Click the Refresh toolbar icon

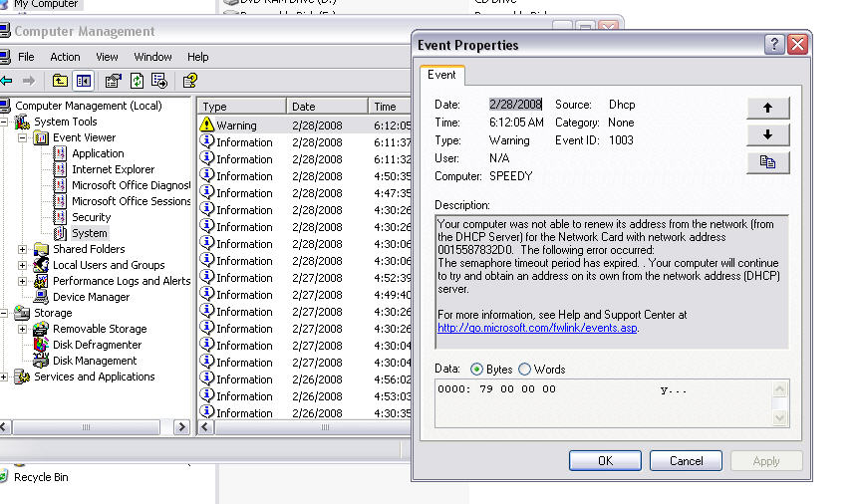click(137, 82)
